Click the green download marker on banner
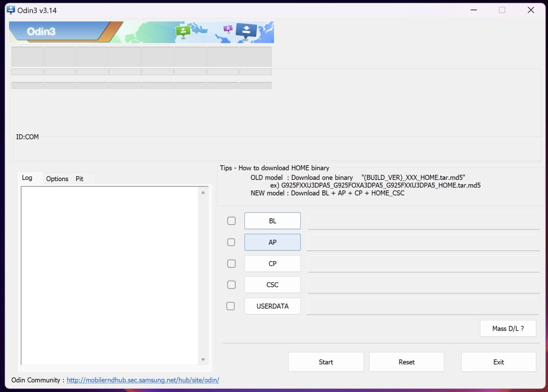Viewport: 548px width, 392px height. 183,31
